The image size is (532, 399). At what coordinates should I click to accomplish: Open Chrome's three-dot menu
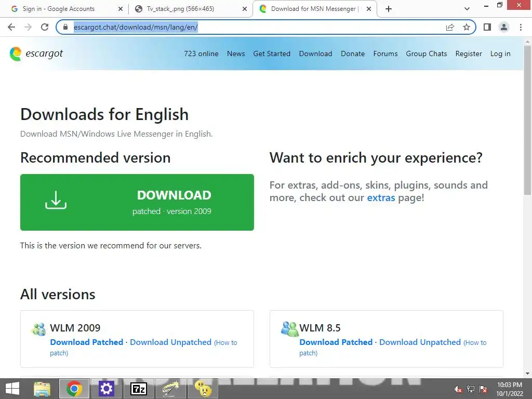pos(521,27)
